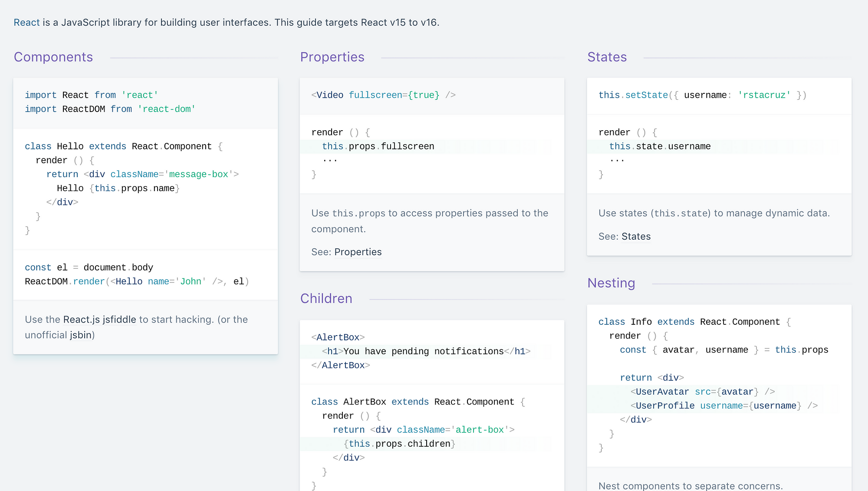Click the line "import React from 'react'"

pos(92,95)
